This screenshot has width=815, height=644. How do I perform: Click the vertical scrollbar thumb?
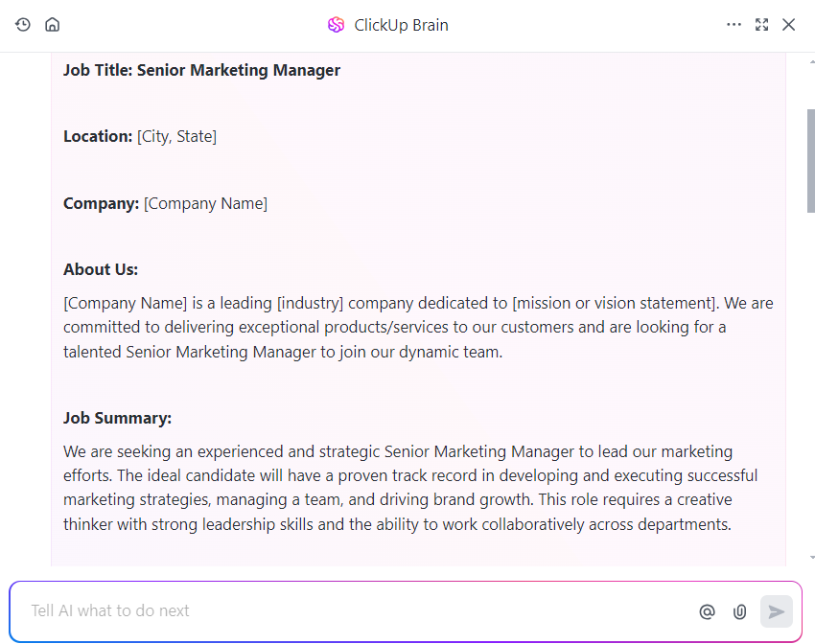click(x=811, y=161)
